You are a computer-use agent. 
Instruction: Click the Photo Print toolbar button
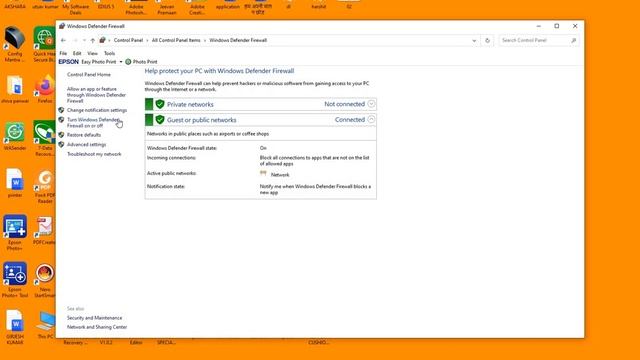[x=141, y=62]
